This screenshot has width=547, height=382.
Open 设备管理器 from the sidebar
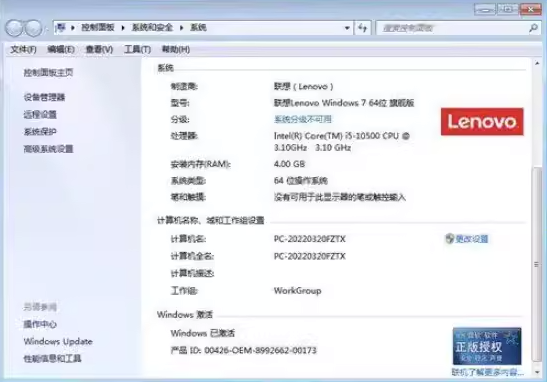(x=44, y=97)
